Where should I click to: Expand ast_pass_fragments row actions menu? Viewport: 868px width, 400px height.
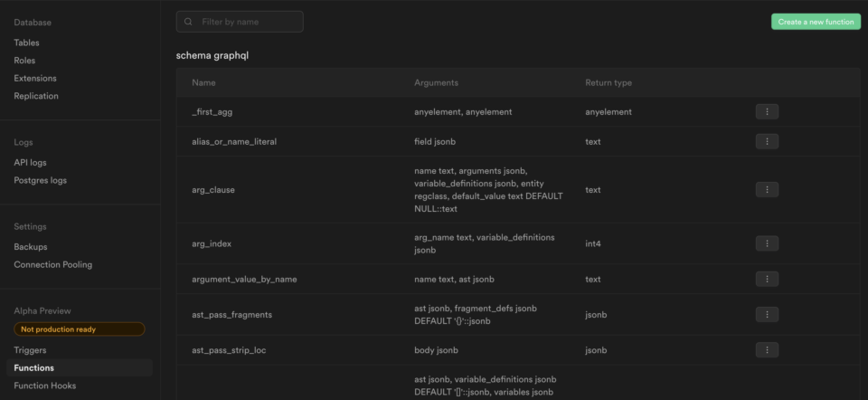(767, 314)
